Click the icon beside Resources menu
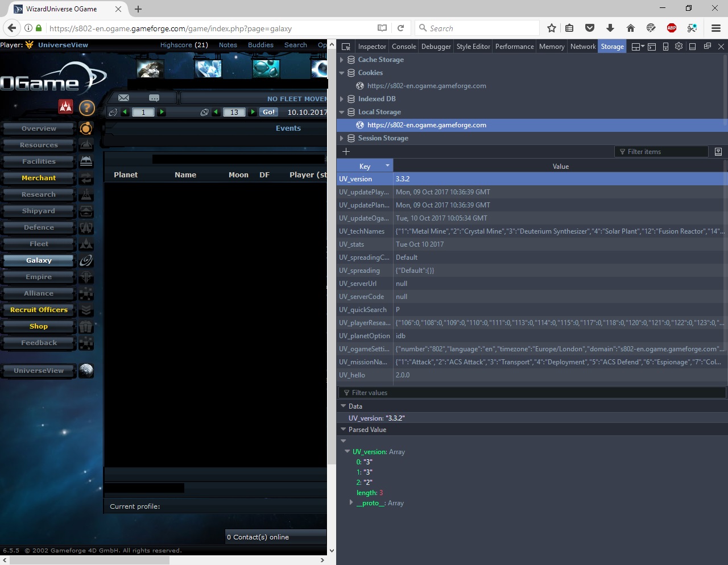The height and width of the screenshot is (565, 728). 86,145
